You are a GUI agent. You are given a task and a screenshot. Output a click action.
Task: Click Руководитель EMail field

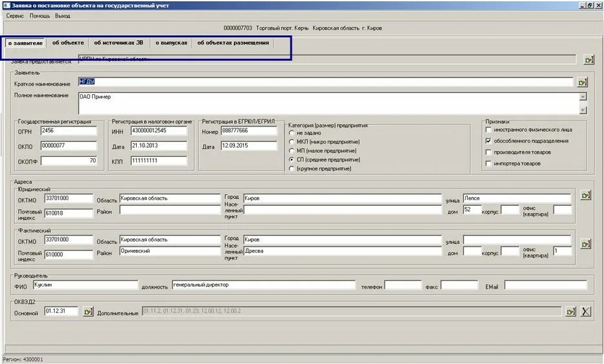click(x=546, y=285)
